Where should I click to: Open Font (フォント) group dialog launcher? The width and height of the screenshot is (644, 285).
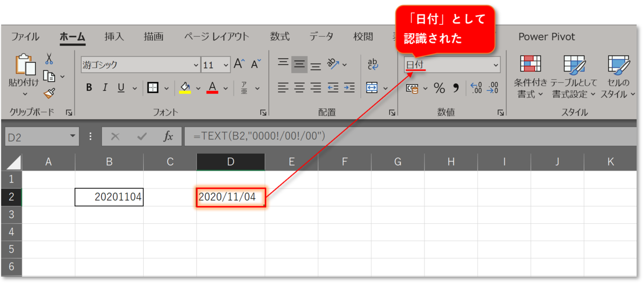[263, 113]
